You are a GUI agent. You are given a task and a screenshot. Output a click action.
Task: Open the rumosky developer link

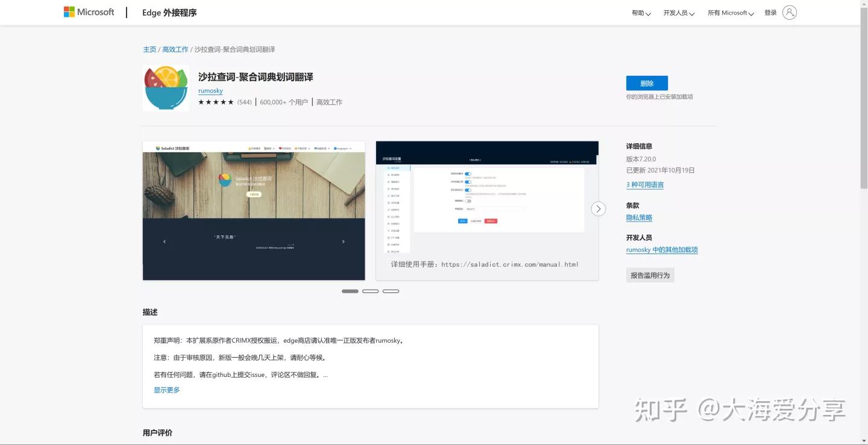tap(210, 90)
